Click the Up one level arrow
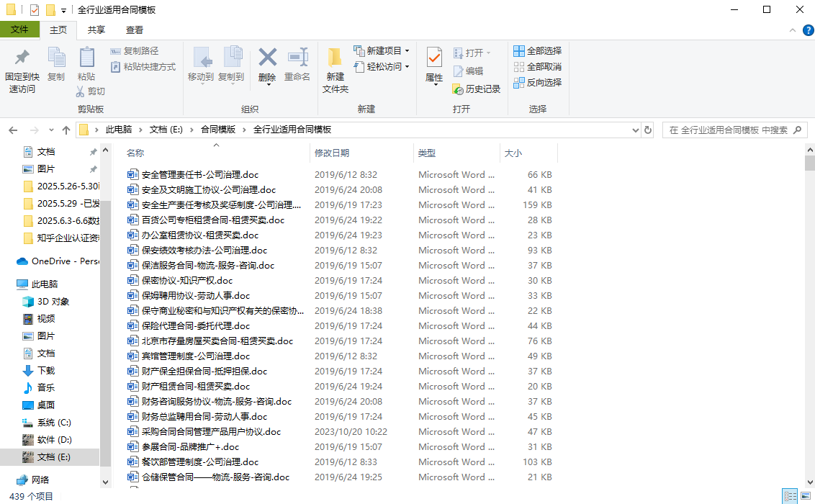Screen dimensions: 815x504 (x=66, y=130)
